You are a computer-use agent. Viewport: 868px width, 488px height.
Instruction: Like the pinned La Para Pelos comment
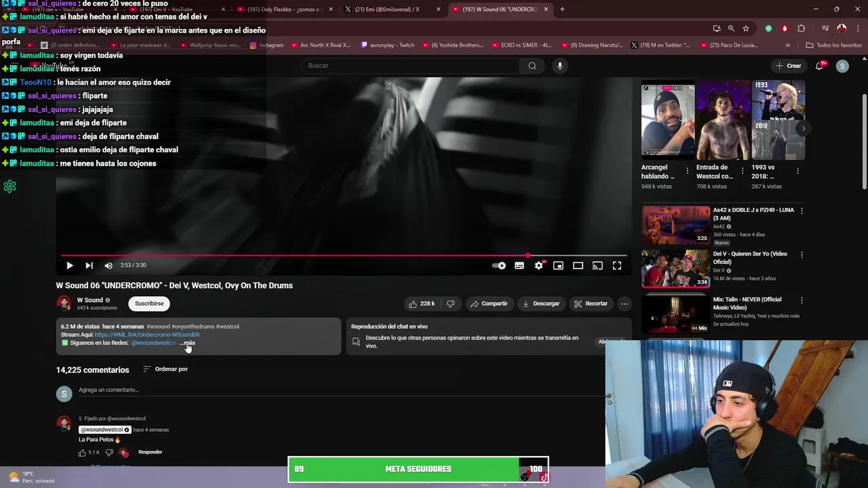pos(82,453)
